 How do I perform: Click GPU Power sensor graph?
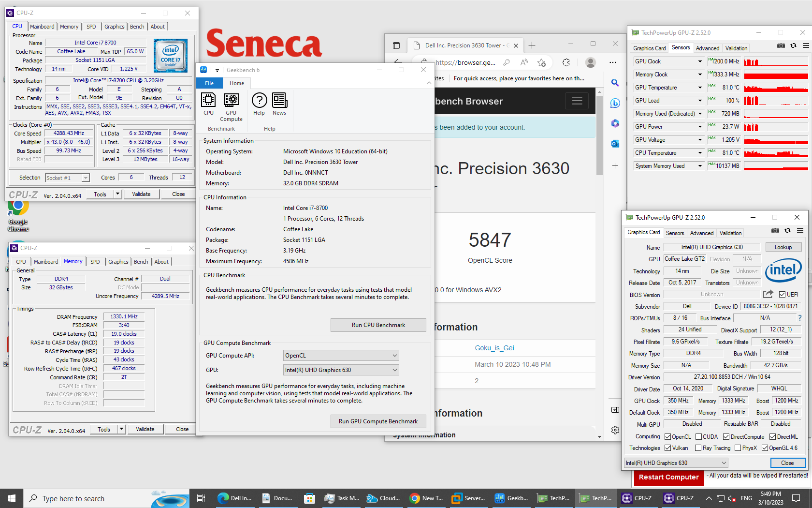point(776,127)
